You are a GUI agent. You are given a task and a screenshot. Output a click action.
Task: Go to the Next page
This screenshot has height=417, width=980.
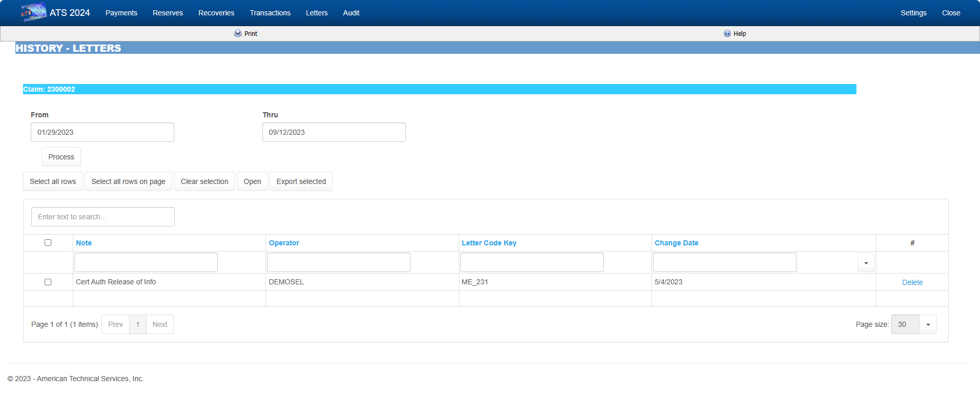tap(160, 324)
